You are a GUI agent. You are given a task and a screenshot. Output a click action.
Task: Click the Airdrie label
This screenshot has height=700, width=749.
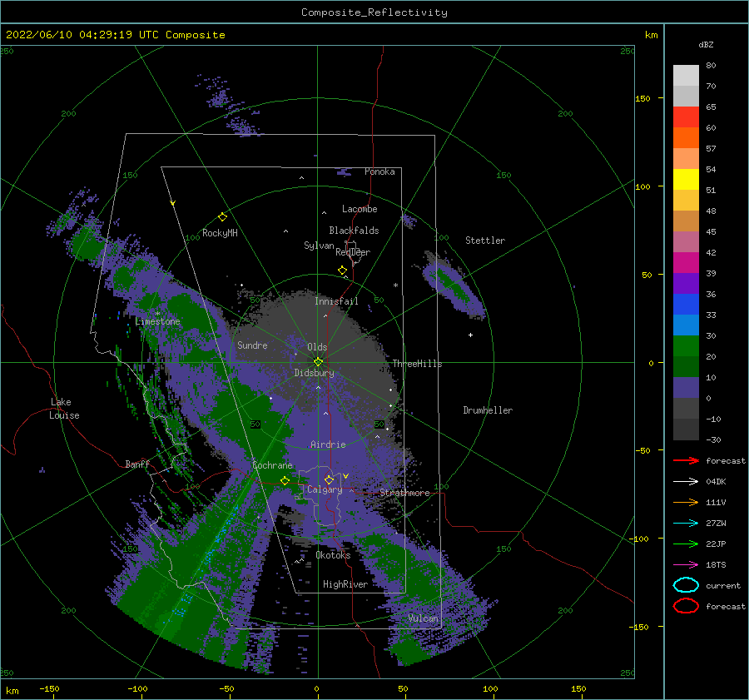click(328, 444)
